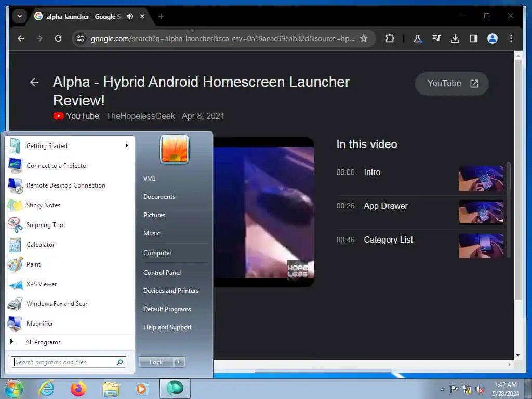Click the address bar URL

(222, 38)
